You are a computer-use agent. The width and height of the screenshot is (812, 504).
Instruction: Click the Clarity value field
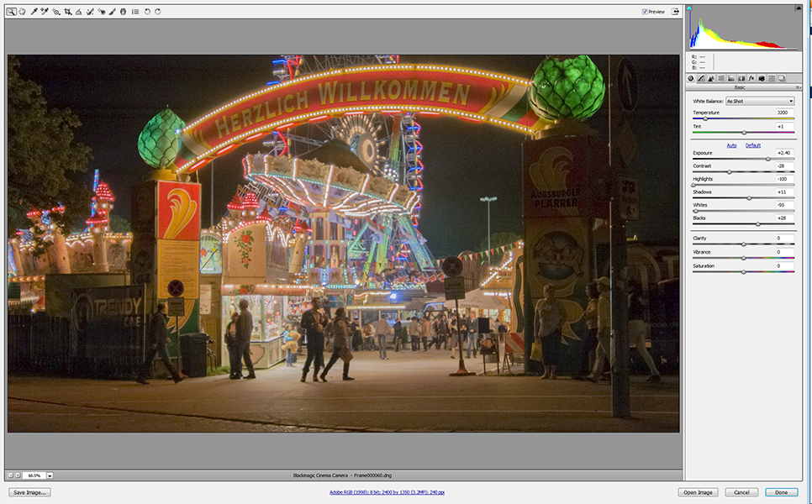(x=784, y=238)
